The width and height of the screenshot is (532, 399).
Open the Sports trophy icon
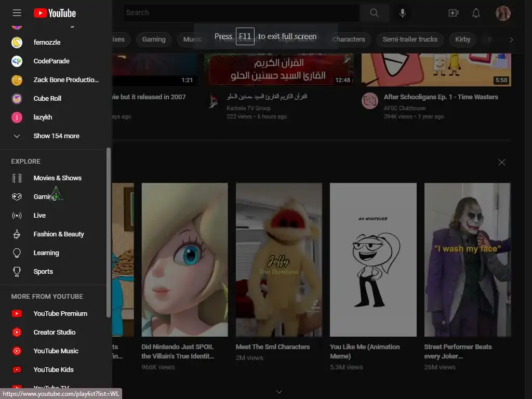(17, 271)
